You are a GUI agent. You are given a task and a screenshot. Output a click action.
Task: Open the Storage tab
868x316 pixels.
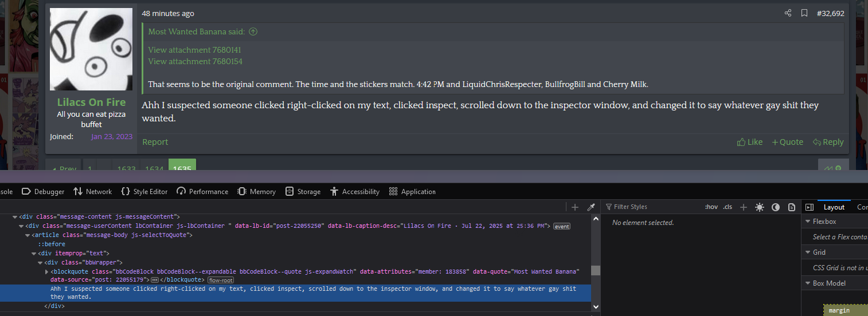point(303,191)
